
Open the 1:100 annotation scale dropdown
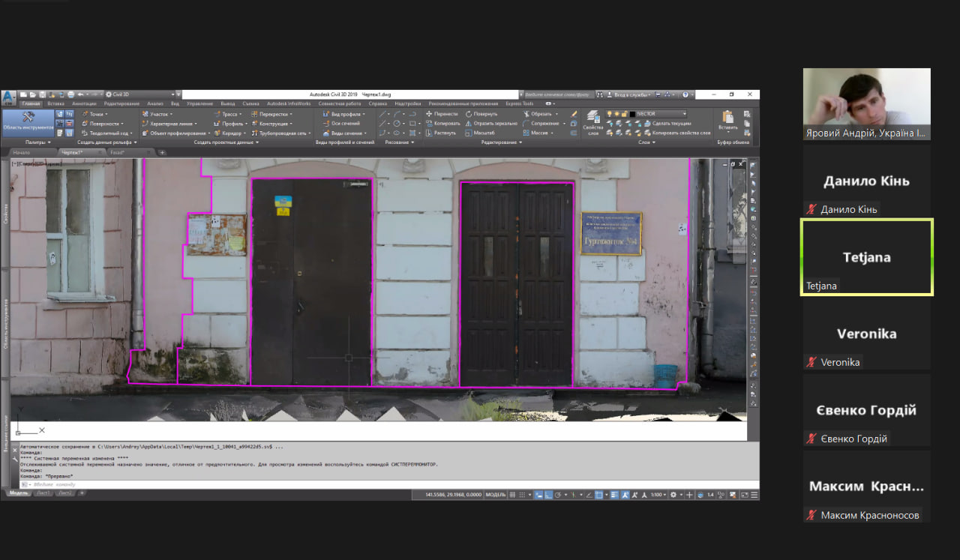[x=658, y=495]
